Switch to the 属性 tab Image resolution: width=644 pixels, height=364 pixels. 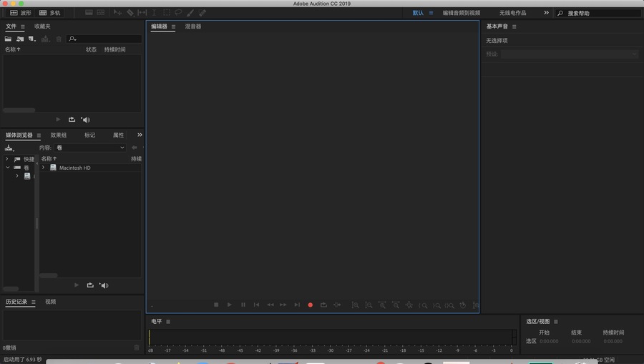pos(118,135)
